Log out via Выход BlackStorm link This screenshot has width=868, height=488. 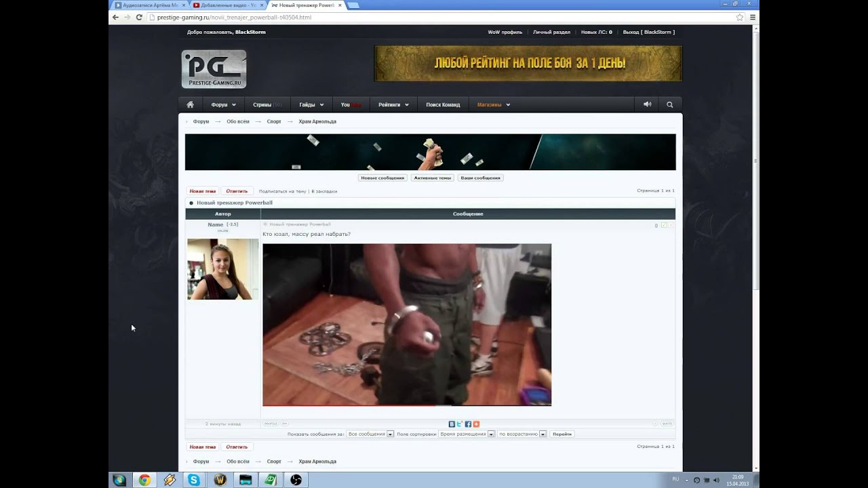coord(649,32)
